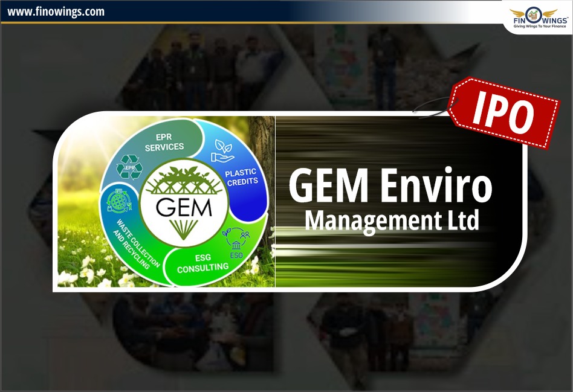Click the central GEM logo
Viewport: 573px width, 392px height.
(184, 202)
